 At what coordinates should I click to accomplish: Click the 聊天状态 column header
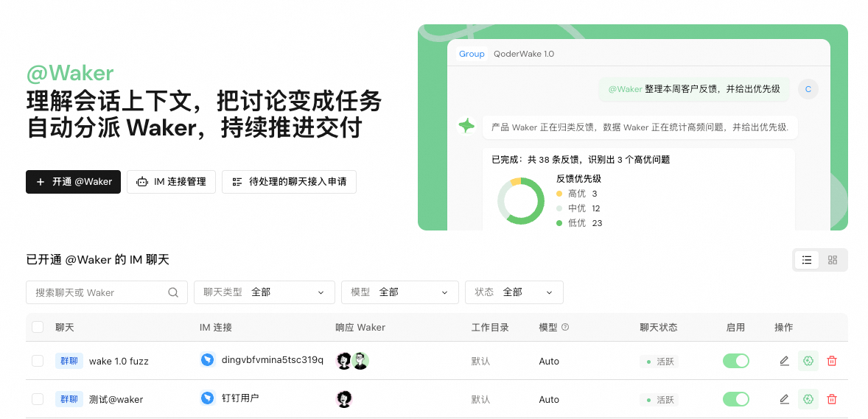click(658, 327)
